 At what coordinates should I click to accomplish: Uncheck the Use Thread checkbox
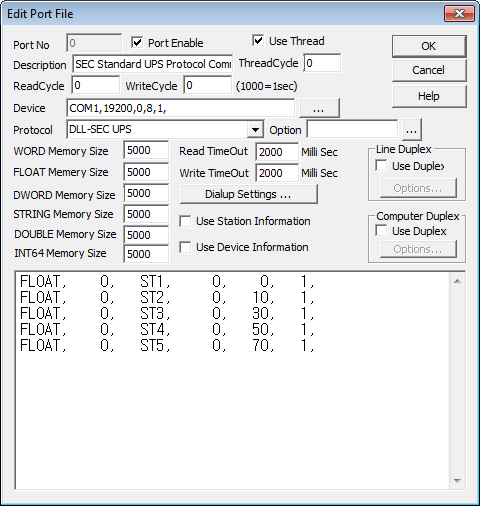tap(258, 41)
